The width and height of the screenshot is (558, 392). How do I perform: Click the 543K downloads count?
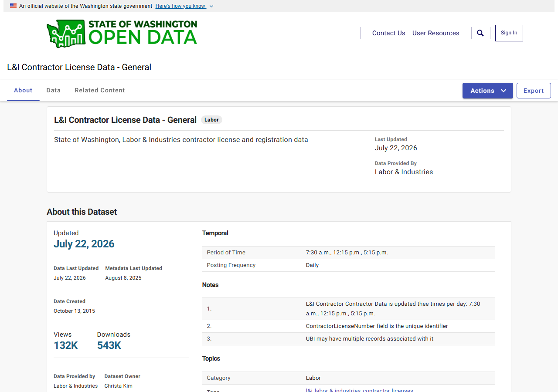coord(109,345)
